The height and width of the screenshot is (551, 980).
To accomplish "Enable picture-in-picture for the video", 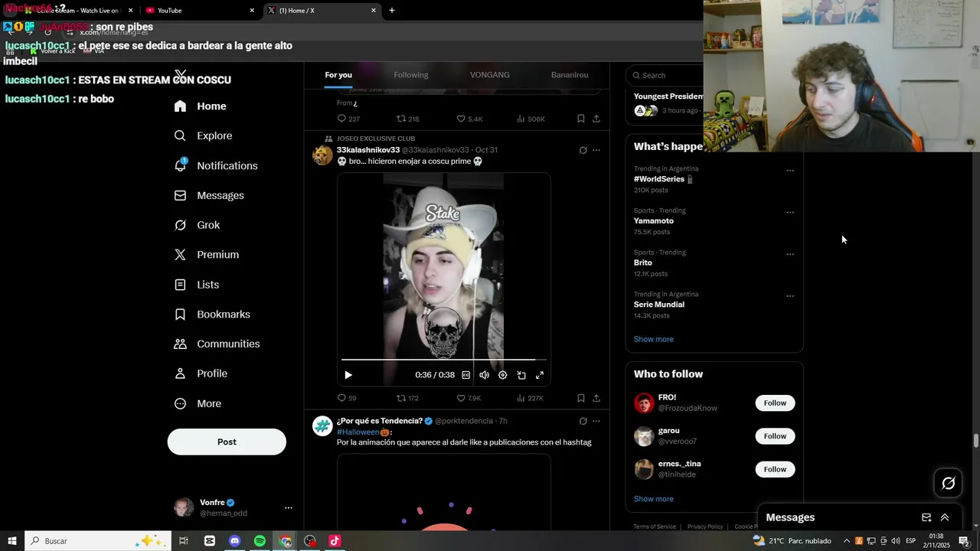I will tap(521, 375).
